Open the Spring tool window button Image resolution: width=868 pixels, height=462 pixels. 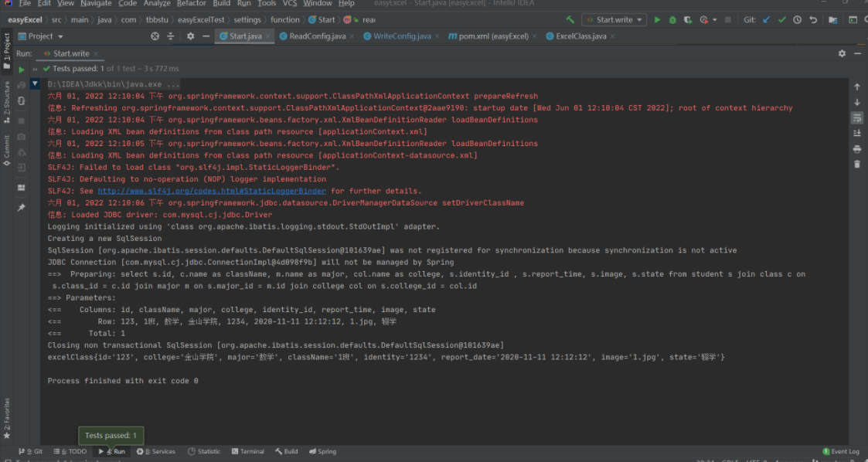[x=323, y=451]
